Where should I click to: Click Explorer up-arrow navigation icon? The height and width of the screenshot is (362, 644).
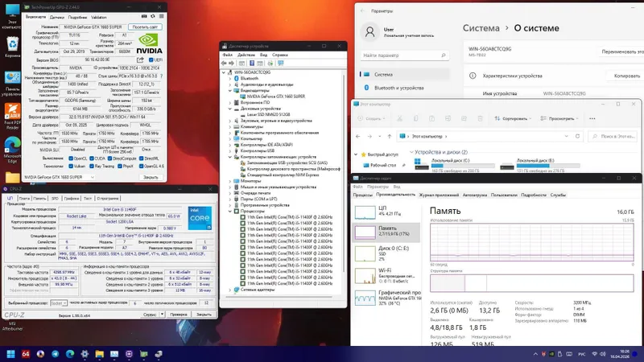[x=390, y=136]
